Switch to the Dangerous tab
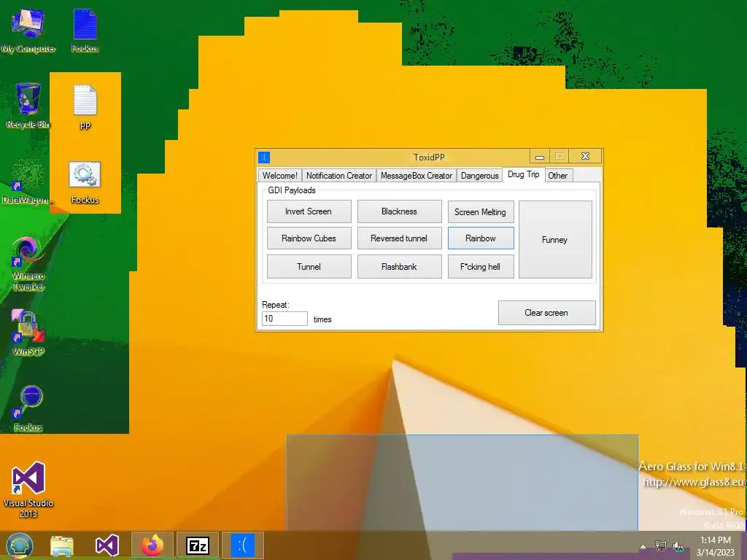747x560 pixels. coord(480,176)
